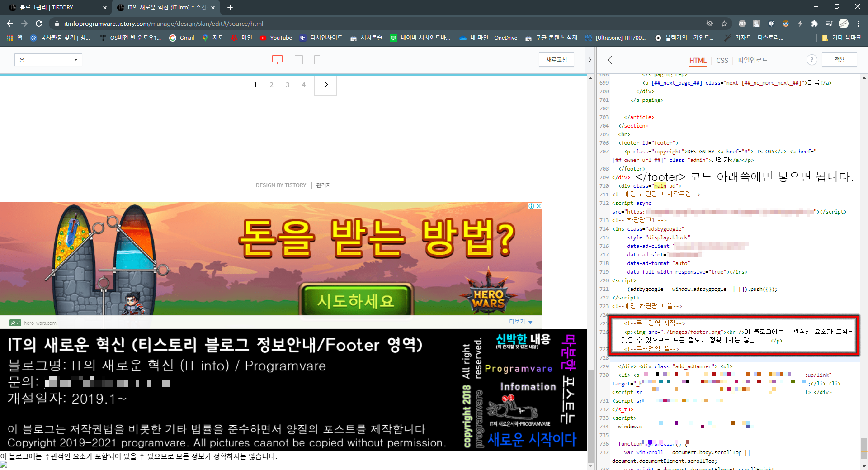Open the '키자드 - 티스토리' bookmark

click(x=754, y=38)
